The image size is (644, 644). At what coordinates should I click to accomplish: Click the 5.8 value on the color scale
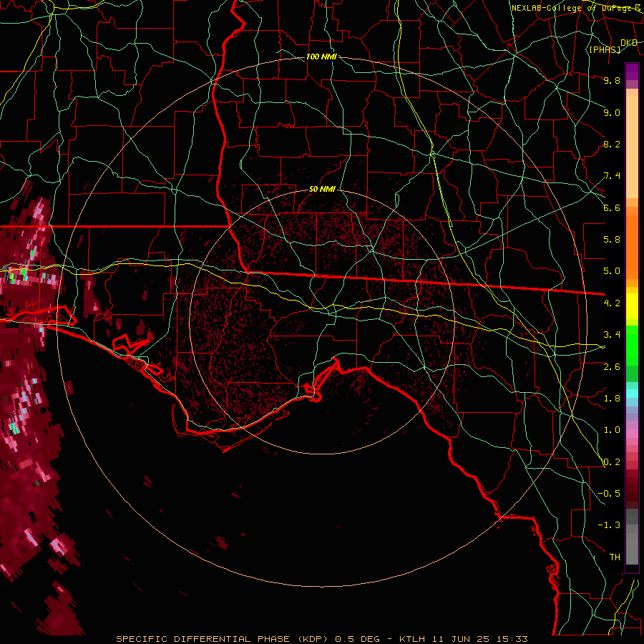pos(612,240)
